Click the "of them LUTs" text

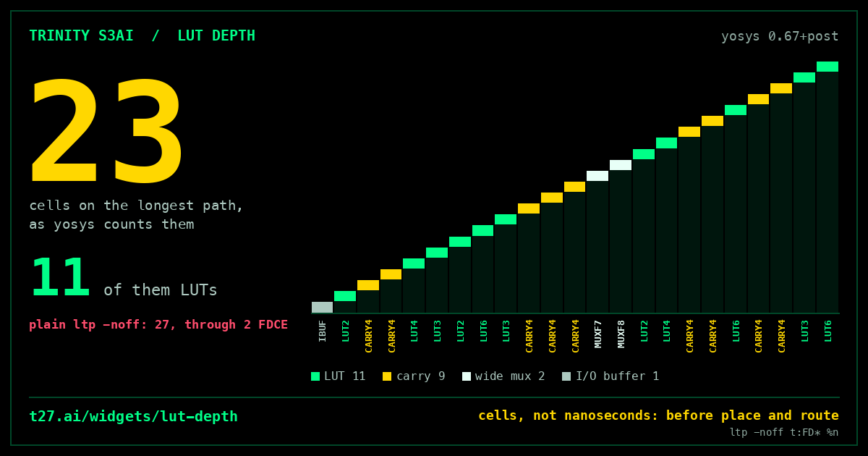point(161,290)
